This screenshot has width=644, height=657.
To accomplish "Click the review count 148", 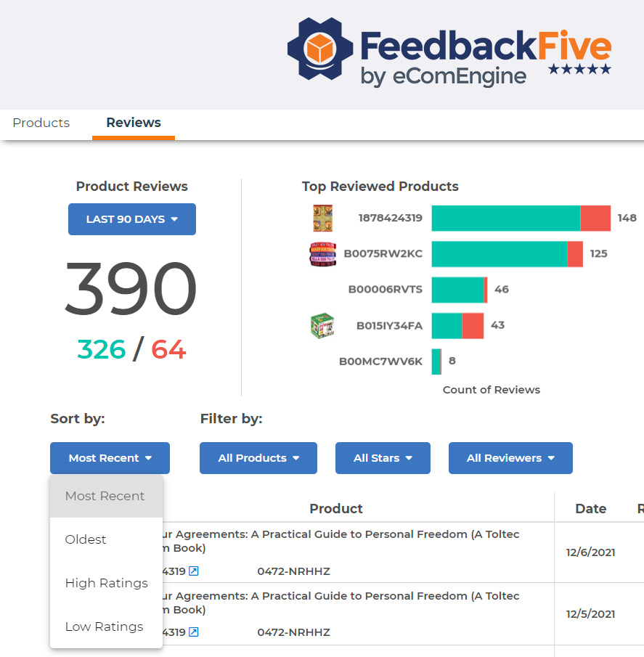I will (627, 218).
